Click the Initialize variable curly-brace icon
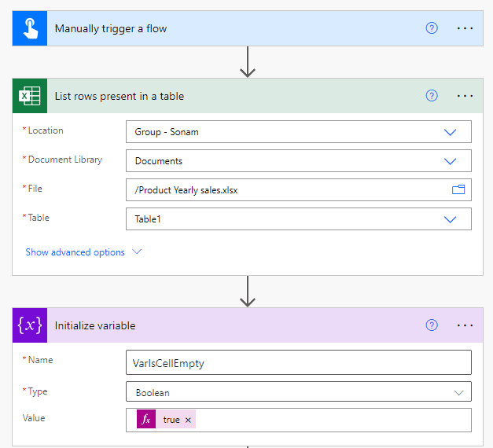 (x=30, y=325)
